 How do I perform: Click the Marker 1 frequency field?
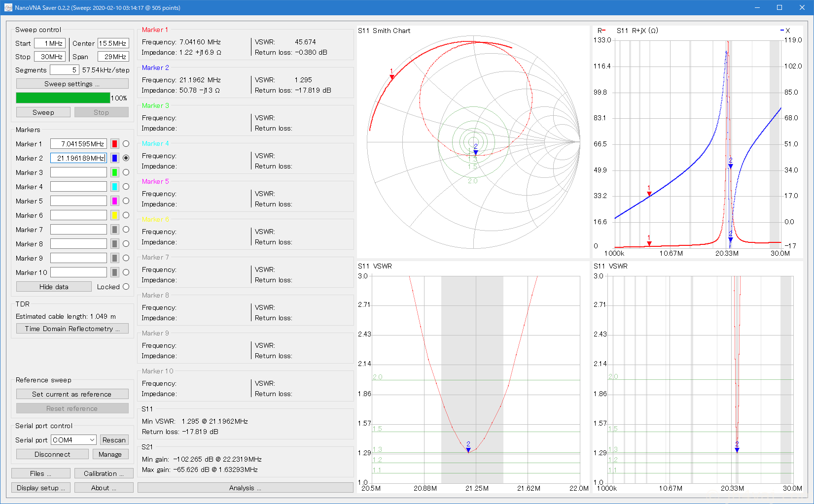coord(78,144)
